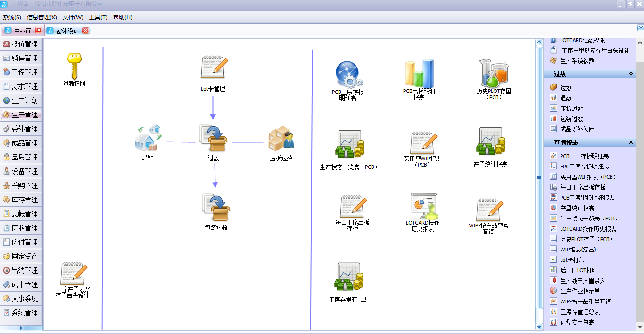
Task: Collapse the 查询报表 panel section
Action: pyautogui.click(x=631, y=142)
